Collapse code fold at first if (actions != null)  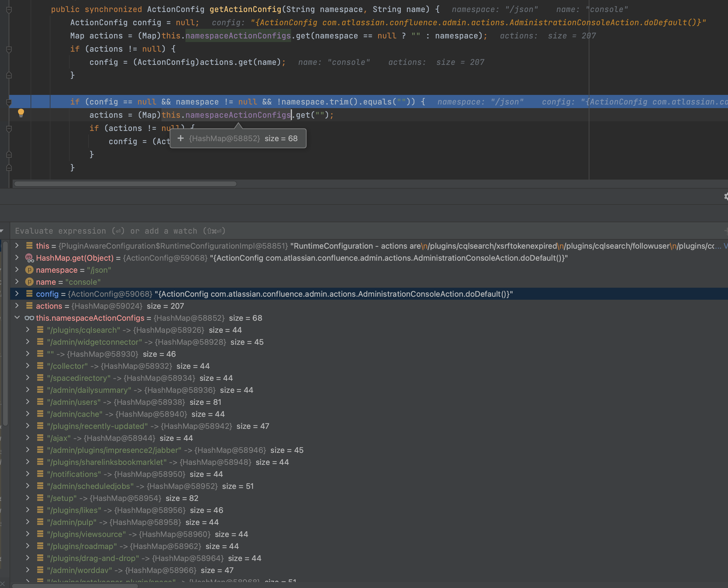click(x=9, y=50)
